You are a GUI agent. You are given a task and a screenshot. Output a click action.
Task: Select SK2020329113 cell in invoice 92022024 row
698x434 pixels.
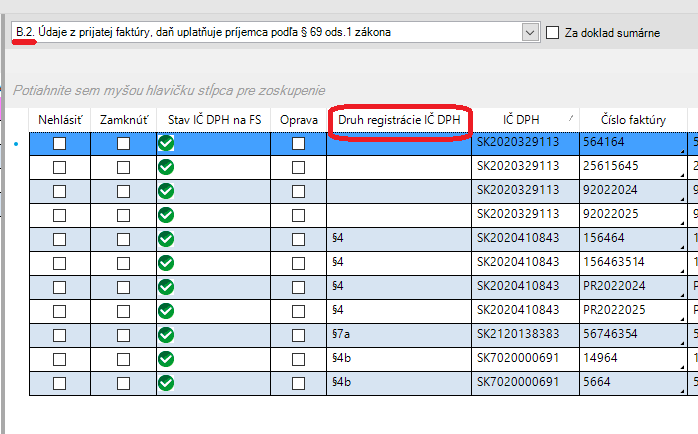click(x=525, y=191)
